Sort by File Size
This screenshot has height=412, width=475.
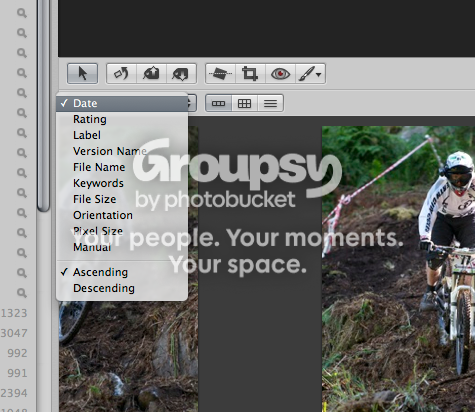[122, 199]
